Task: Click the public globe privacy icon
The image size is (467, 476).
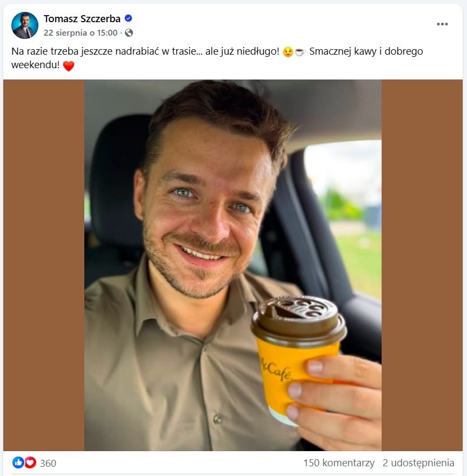Action: [x=129, y=33]
